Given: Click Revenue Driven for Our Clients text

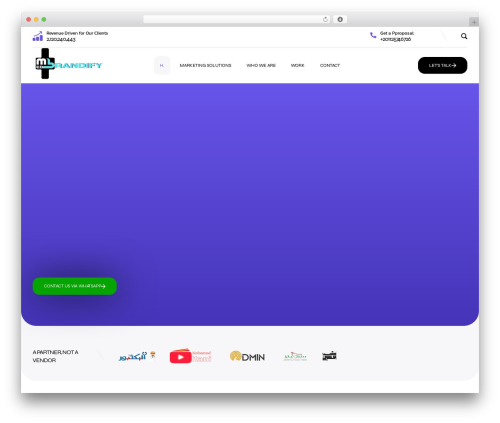Looking at the screenshot, I should pyautogui.click(x=77, y=33).
